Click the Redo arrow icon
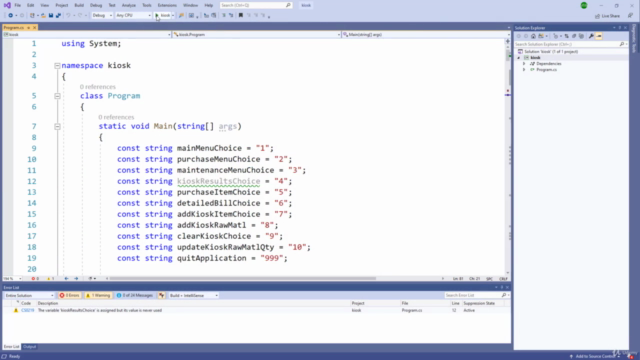The width and height of the screenshot is (640, 360). tap(80, 16)
